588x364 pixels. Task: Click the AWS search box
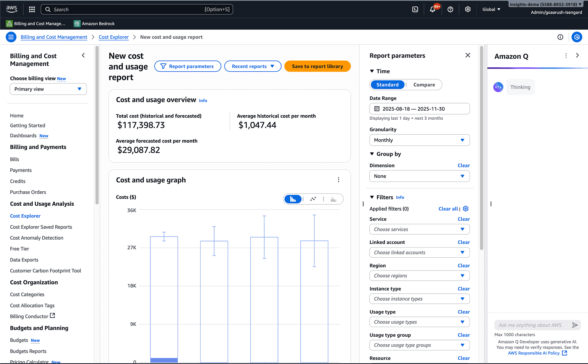coord(137,9)
